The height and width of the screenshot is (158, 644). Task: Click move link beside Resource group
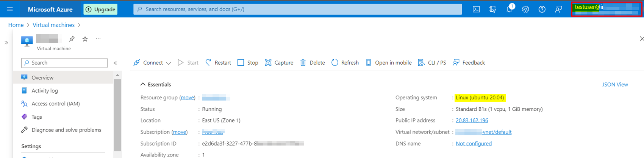coord(187,98)
